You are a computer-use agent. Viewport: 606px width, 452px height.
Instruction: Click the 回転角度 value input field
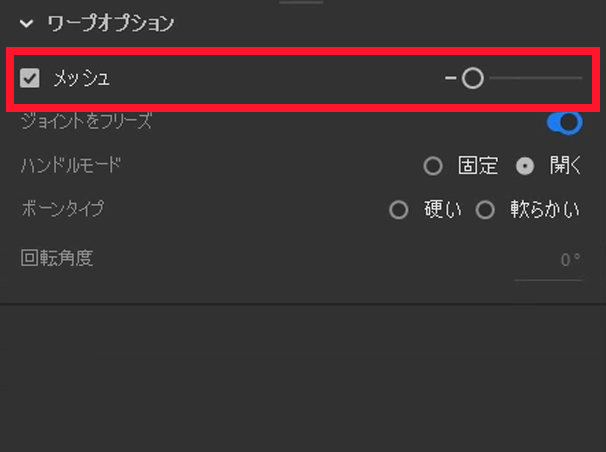[x=549, y=261]
